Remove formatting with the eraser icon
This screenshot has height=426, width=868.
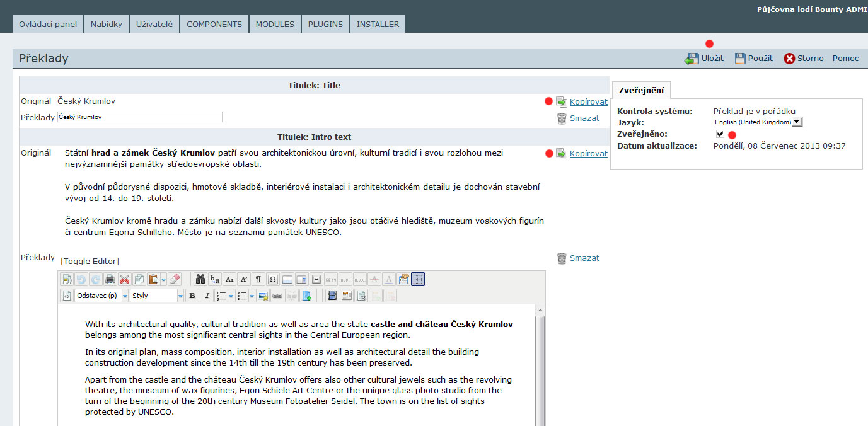(175, 279)
